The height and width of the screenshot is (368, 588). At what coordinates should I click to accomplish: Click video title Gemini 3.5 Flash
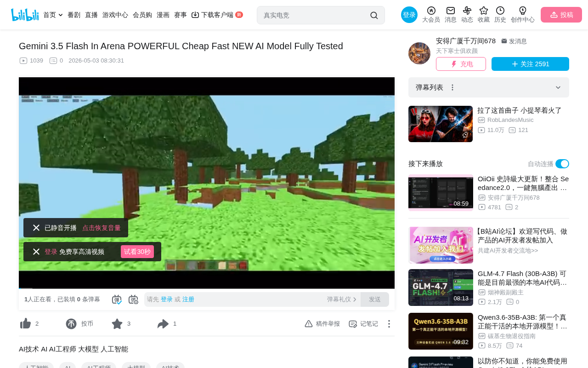point(181,46)
